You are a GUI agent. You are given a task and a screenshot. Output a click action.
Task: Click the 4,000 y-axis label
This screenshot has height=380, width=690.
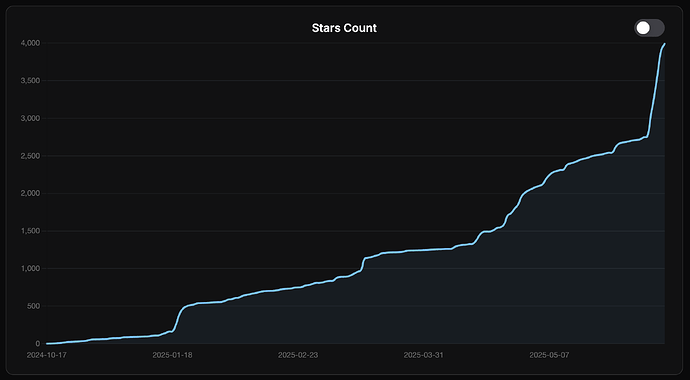(x=30, y=43)
